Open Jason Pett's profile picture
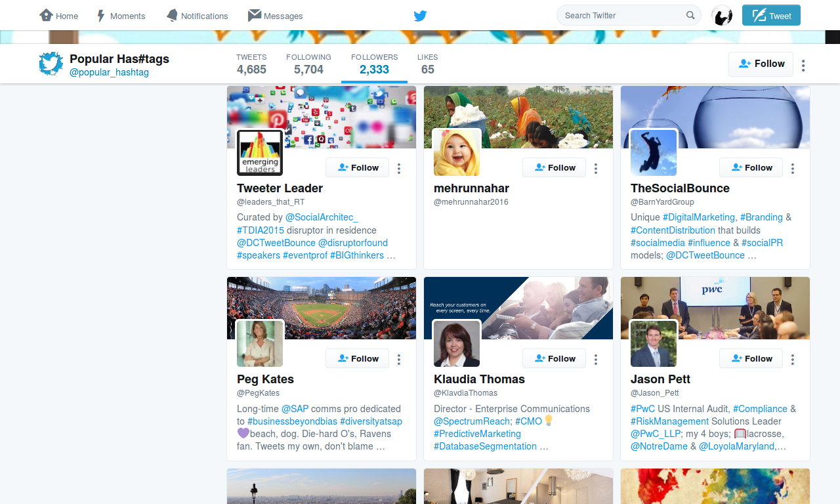 (654, 343)
